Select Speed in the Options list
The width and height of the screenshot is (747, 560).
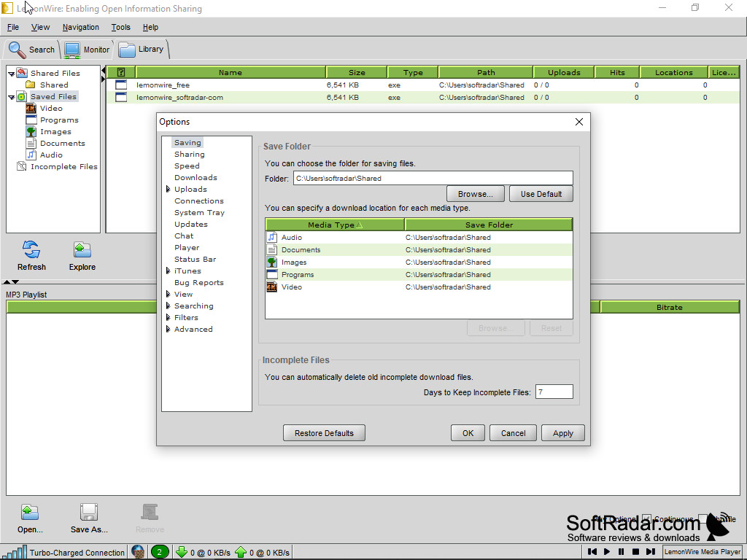coord(187,166)
